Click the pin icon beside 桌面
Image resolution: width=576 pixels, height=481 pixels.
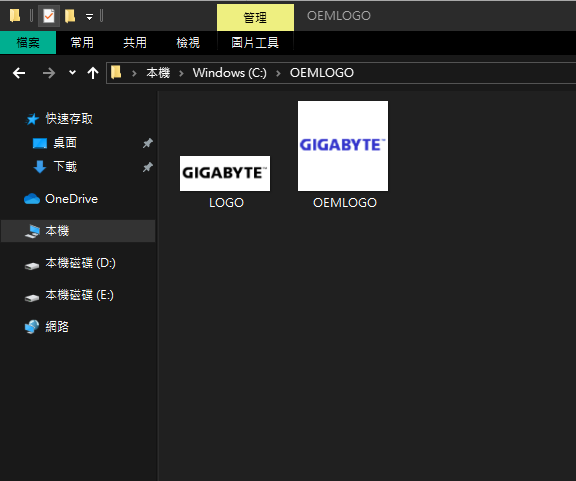pos(147,143)
